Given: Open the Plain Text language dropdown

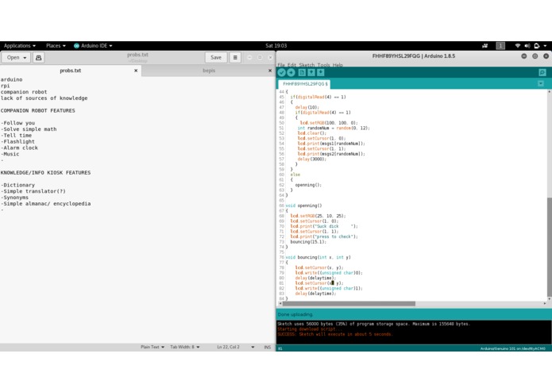Looking at the screenshot, I should 152,347.
